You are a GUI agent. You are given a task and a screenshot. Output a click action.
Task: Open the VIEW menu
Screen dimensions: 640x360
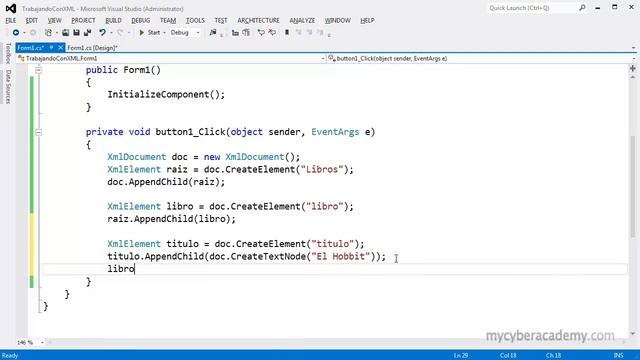pyautogui.click(x=54, y=20)
